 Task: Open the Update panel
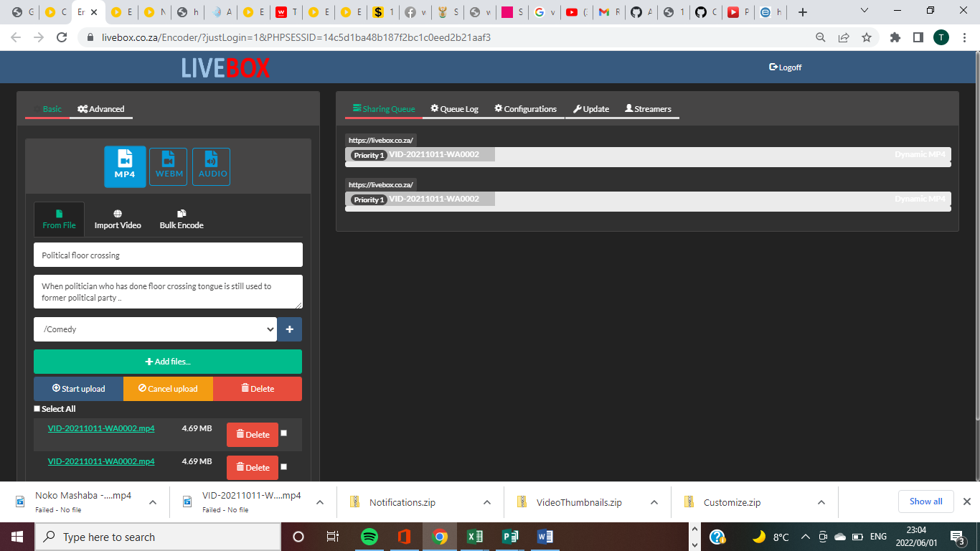click(x=591, y=108)
